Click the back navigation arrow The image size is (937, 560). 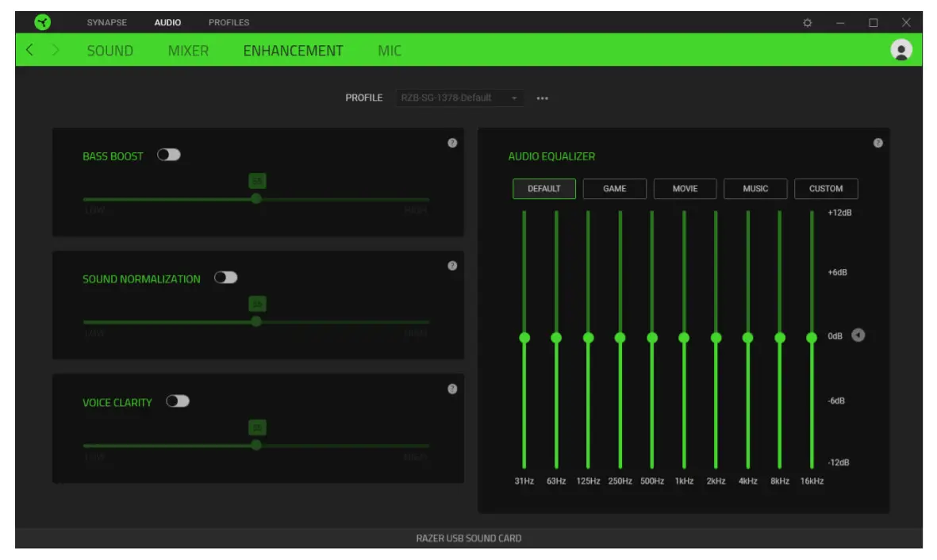[29, 50]
